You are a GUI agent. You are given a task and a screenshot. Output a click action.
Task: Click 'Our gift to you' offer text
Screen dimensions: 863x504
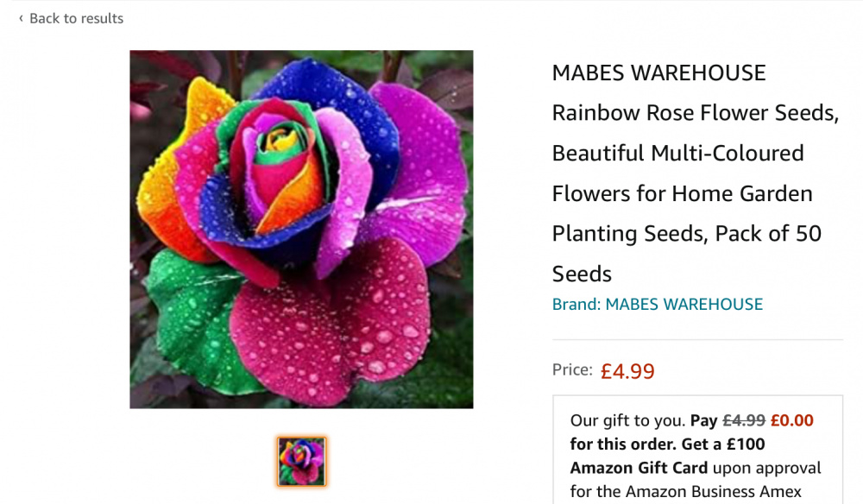click(x=627, y=420)
